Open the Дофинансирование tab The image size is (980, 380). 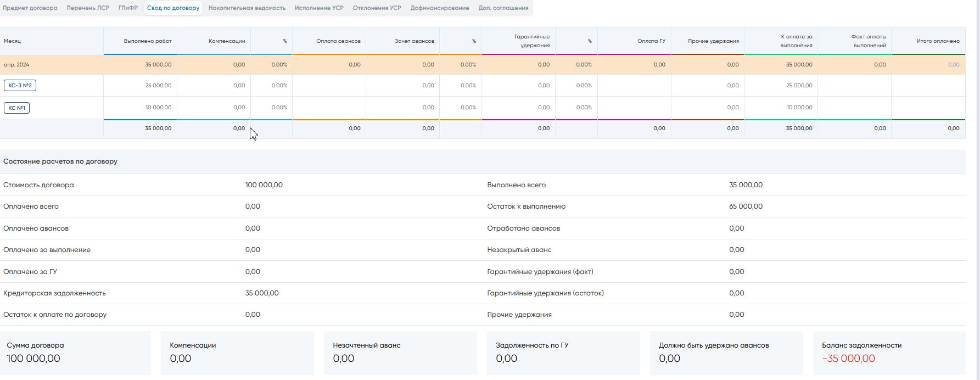440,8
